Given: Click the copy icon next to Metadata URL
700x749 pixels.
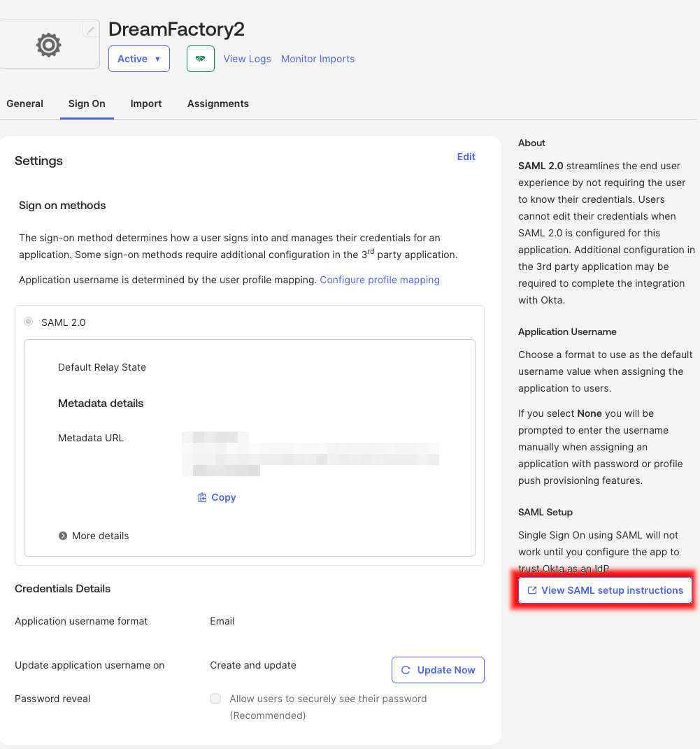Looking at the screenshot, I should 202,497.
